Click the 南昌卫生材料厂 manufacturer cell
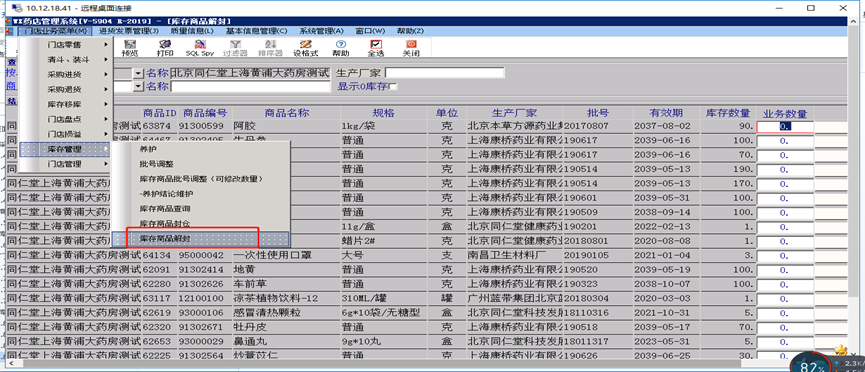This screenshot has height=372, width=865. (x=514, y=256)
